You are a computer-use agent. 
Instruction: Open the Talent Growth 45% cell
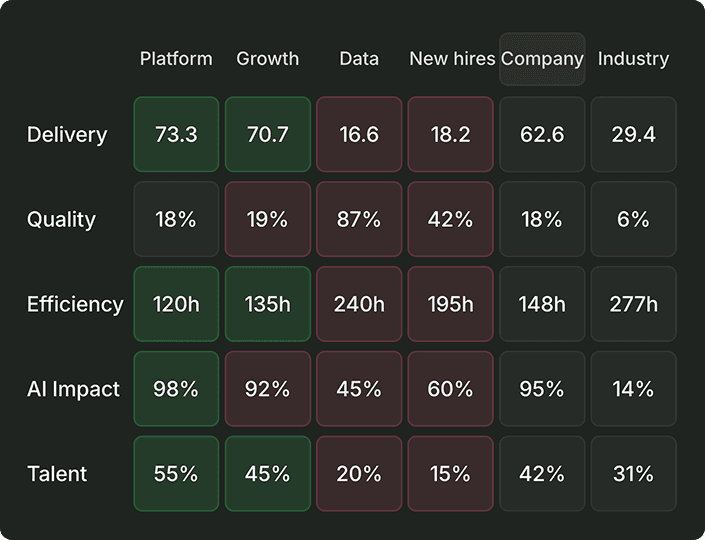click(x=268, y=473)
